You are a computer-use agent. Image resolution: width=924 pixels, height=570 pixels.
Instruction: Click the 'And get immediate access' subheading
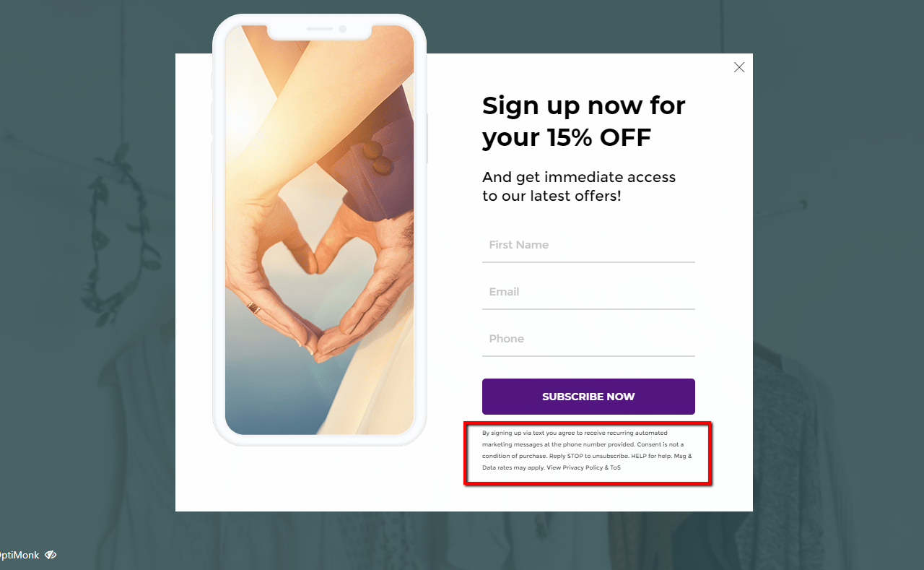579,186
